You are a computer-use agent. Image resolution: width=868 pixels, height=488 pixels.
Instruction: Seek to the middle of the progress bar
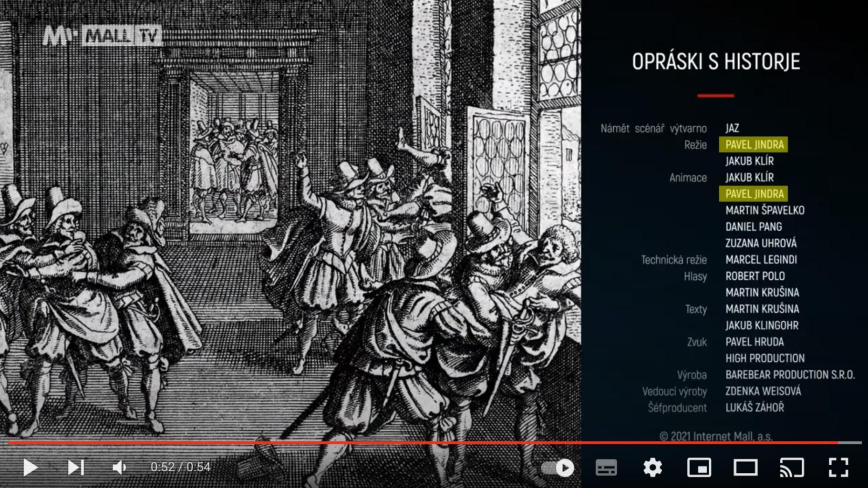(x=434, y=443)
